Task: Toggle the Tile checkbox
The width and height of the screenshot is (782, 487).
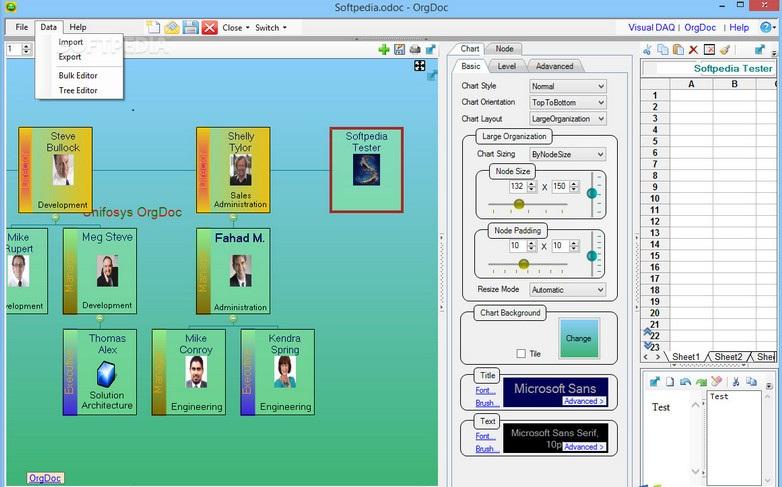Action: click(x=520, y=353)
